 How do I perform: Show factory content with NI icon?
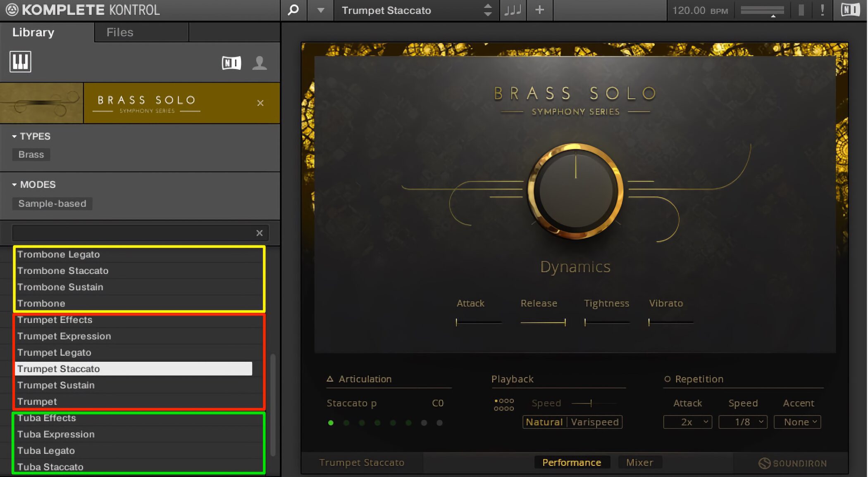(231, 63)
